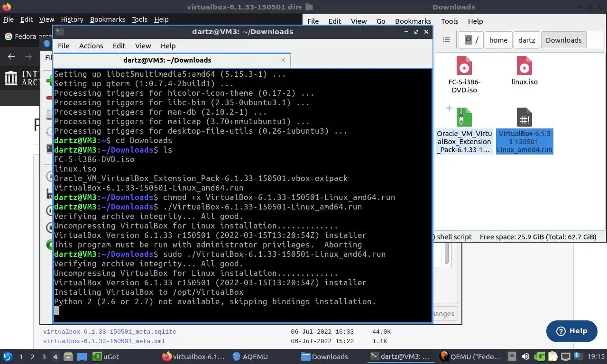Select the Oracle VM VirtualBox Extension Pack archive icon
The image size is (607, 364).
click(464, 117)
